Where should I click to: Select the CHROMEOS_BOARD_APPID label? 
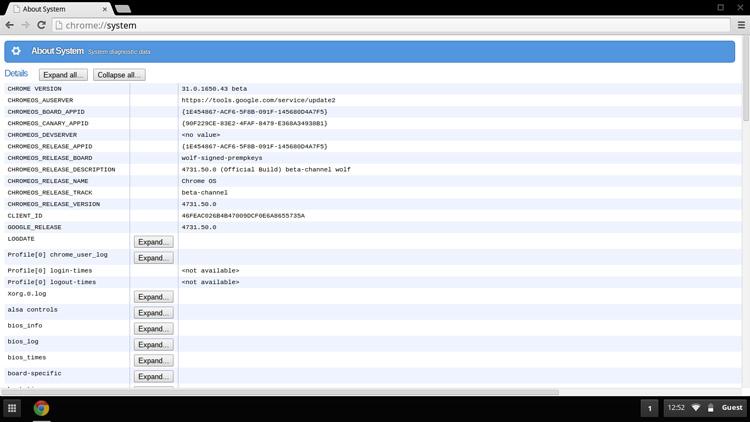pyautogui.click(x=46, y=112)
